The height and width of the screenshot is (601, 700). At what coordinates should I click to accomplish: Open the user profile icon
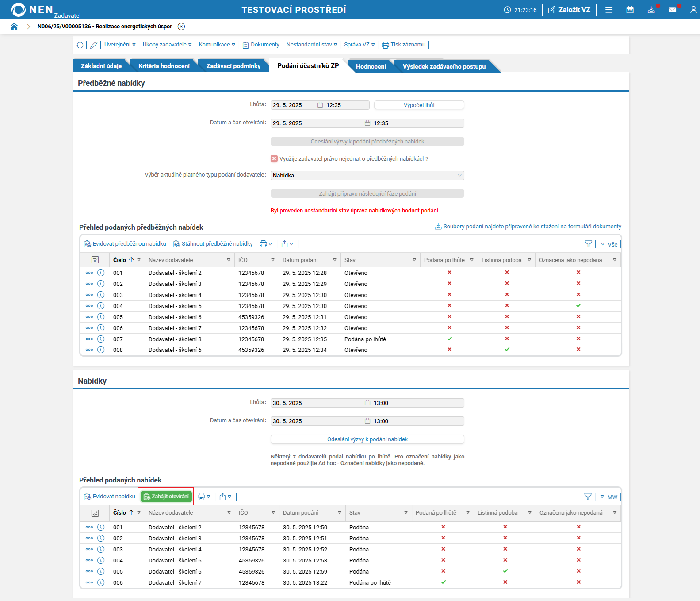coord(693,10)
